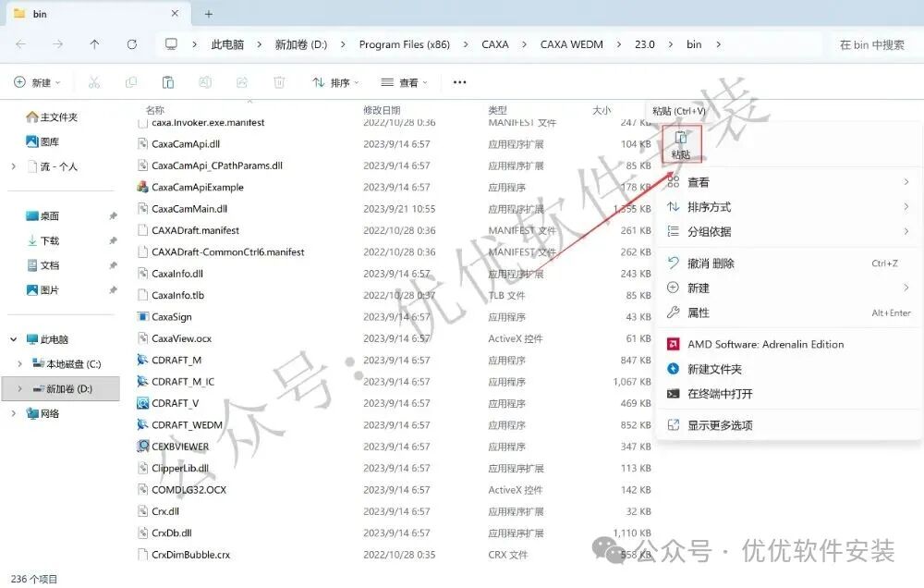Open 新建 submenu in context menu
924x588 pixels.
(788, 288)
